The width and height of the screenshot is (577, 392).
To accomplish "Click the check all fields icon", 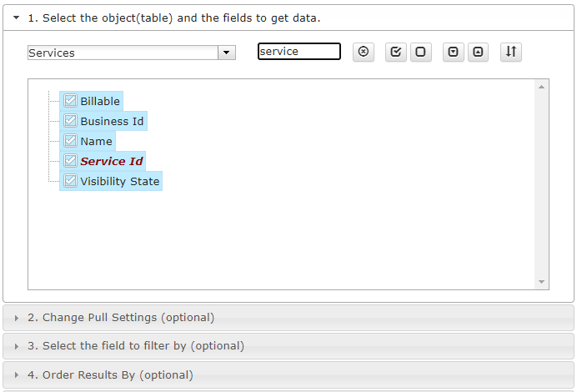I will pyautogui.click(x=395, y=52).
